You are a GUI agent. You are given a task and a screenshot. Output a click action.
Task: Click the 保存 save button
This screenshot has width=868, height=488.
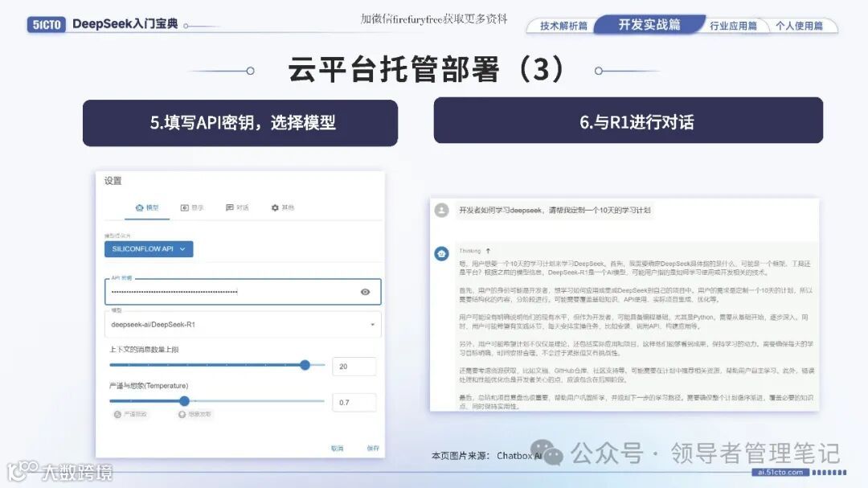[x=373, y=449]
